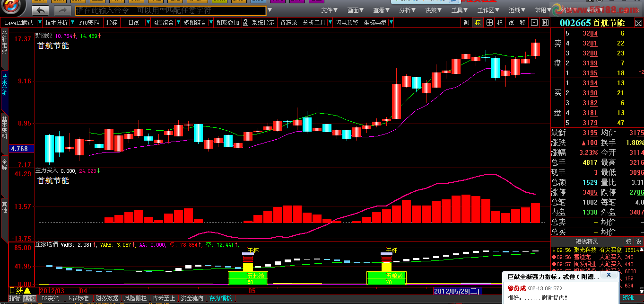Expand the 4图组合 dropdown arrow

(177, 22)
